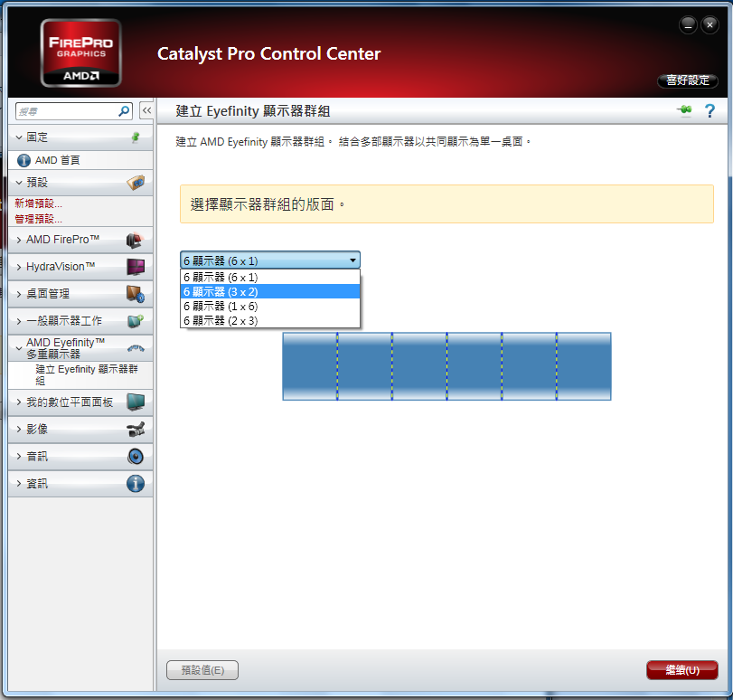Viewport: 733px width, 700px height.
Task: Click the six-display layout preview graphic
Action: [446, 366]
